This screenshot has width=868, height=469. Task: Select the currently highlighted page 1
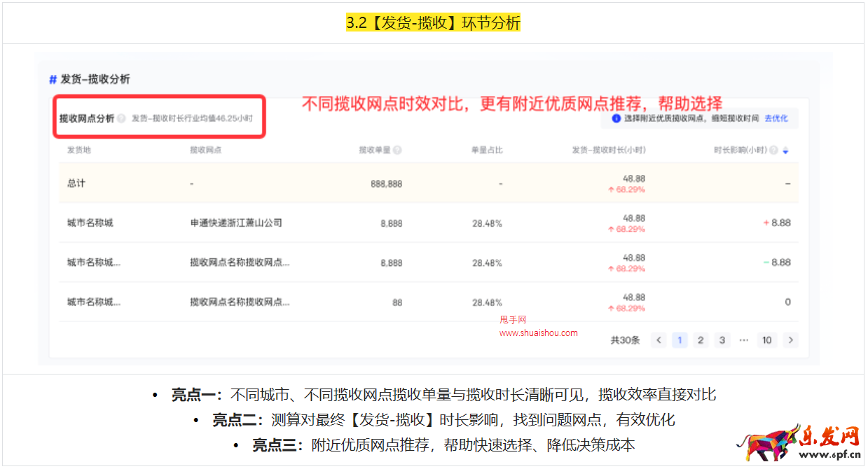[x=680, y=339]
